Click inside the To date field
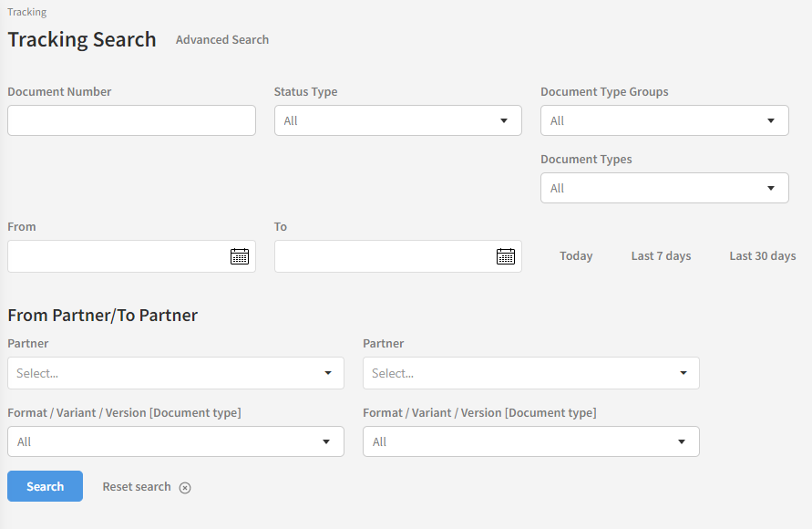This screenshot has height=529, width=812. 383,256
